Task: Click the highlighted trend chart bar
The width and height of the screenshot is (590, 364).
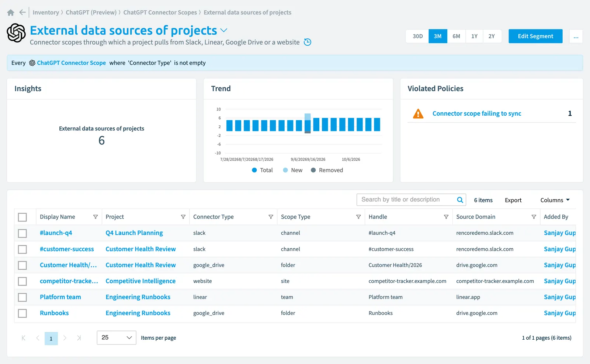Action: click(308, 123)
